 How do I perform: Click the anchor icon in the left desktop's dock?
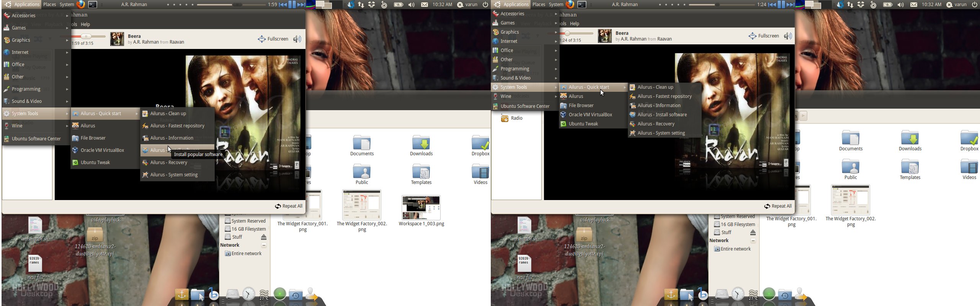[x=182, y=295]
